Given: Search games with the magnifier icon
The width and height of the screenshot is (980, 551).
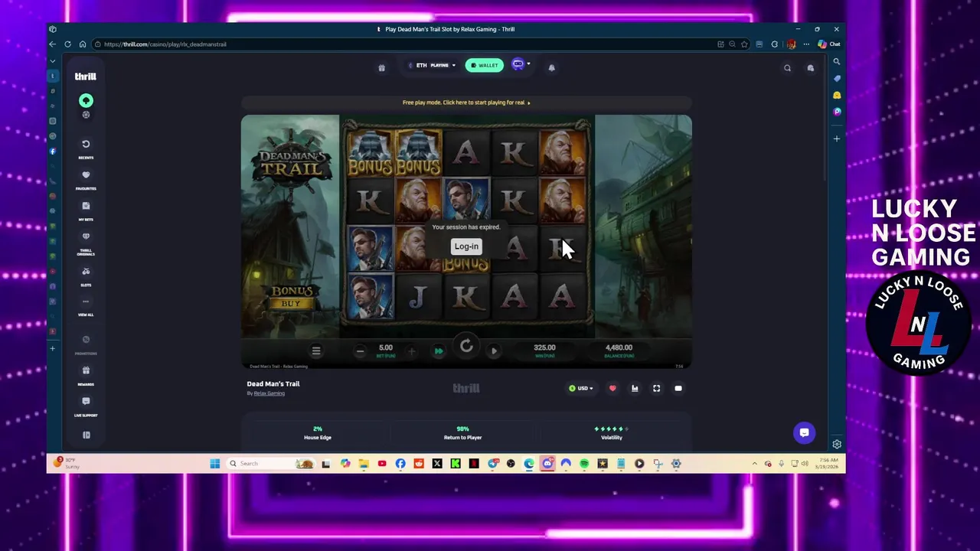Looking at the screenshot, I should [x=787, y=68].
